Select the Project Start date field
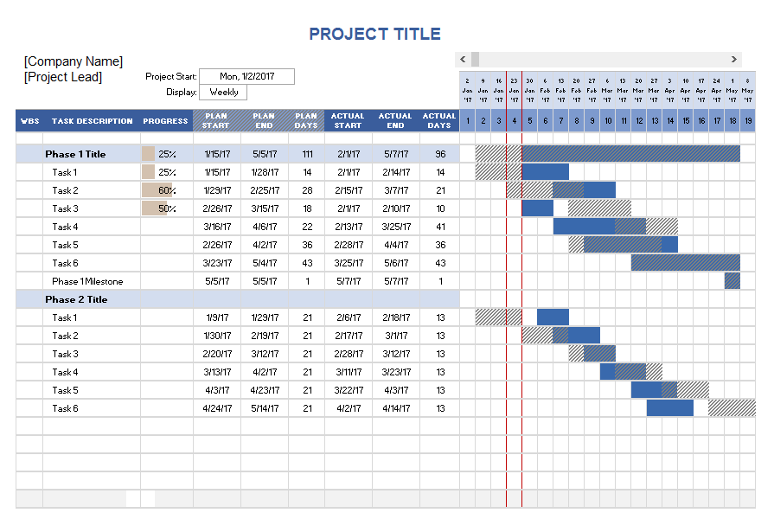Viewport: 774px width, 532px height. [x=246, y=77]
